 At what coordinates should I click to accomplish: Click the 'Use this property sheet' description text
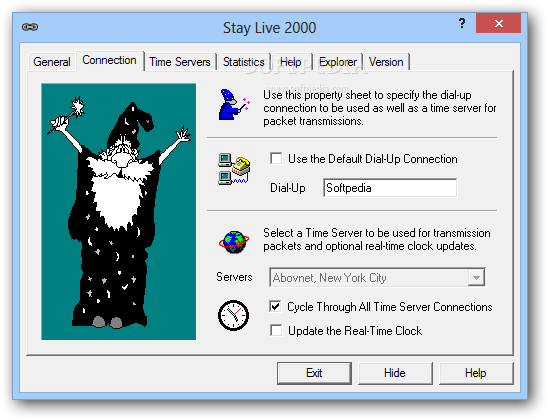pos(380,108)
